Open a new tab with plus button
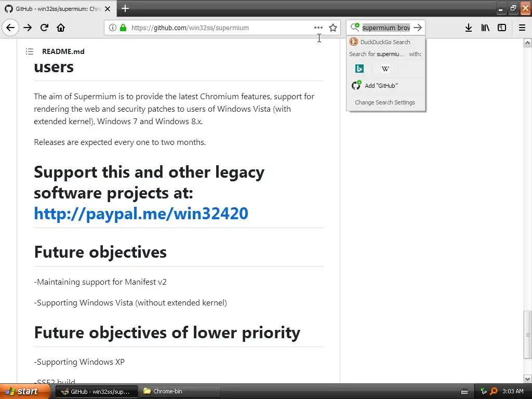The height and width of the screenshot is (399, 532). tap(125, 8)
